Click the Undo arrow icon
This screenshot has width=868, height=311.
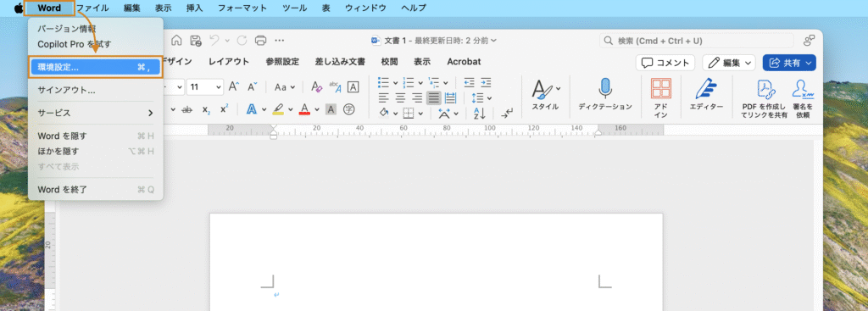pos(214,41)
